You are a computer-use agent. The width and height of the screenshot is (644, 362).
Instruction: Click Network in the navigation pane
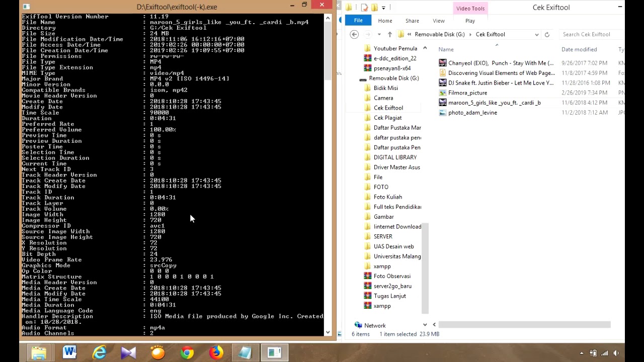point(370,325)
